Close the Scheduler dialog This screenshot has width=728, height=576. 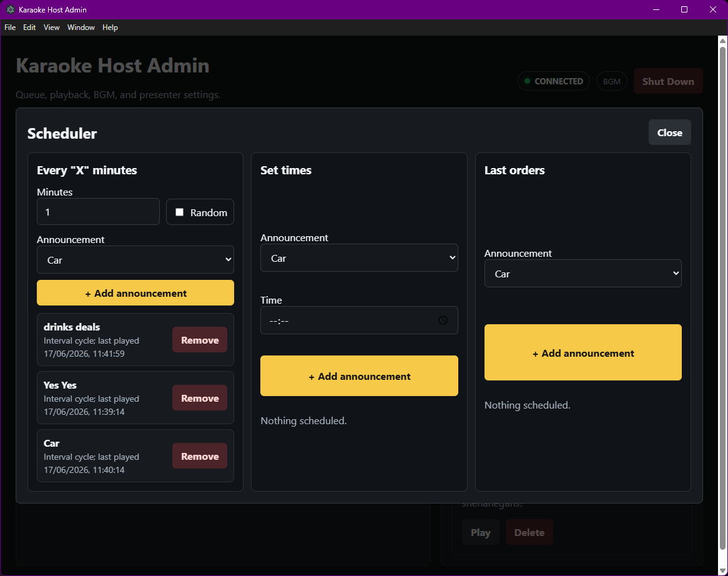tap(669, 132)
